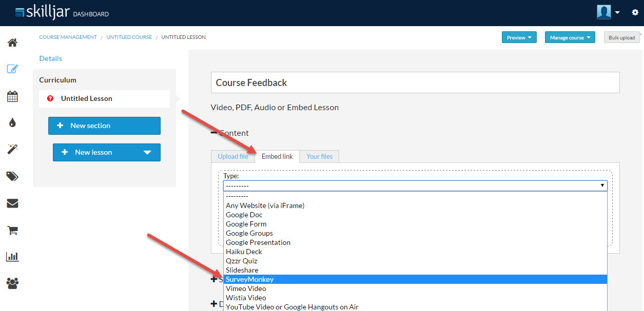Open the shopping cart icon
Viewport: 644px width, 311px height.
pyautogui.click(x=12, y=230)
